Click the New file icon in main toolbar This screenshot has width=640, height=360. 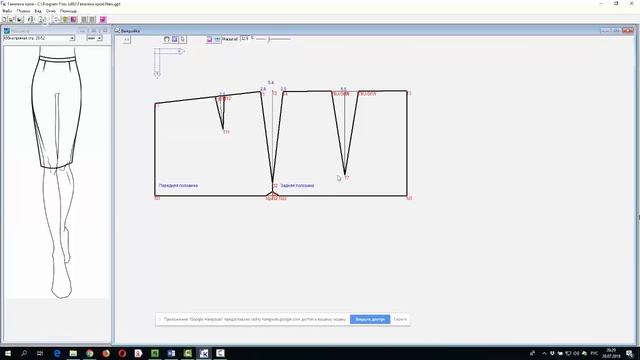4,19
